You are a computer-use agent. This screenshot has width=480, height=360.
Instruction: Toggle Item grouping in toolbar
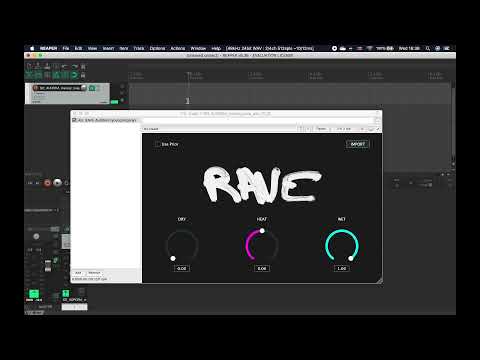click(38, 75)
